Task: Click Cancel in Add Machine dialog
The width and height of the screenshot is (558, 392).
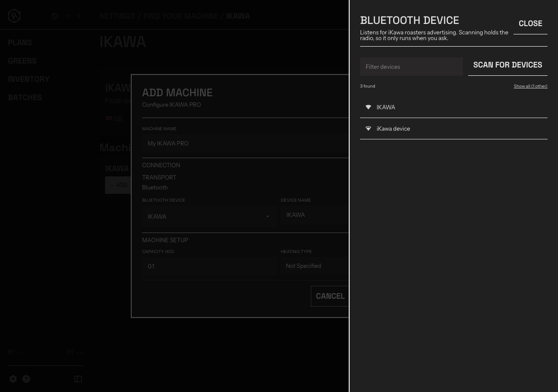Action: [330, 296]
